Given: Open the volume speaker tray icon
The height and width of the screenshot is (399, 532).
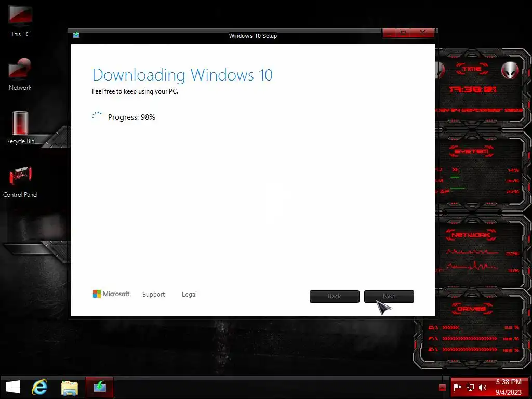Looking at the screenshot, I should (x=482, y=387).
